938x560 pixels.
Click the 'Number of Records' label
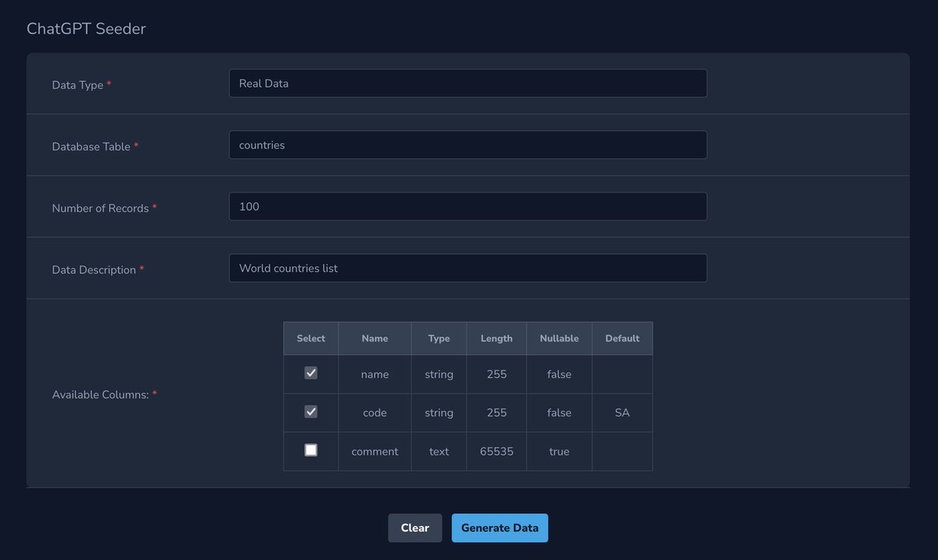(100, 208)
